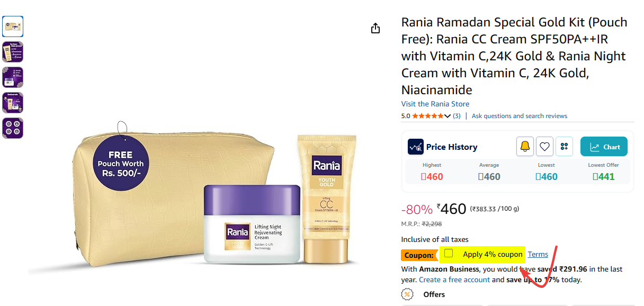Add to wishlist with heart icon
The height and width of the screenshot is (306, 644).
tap(544, 147)
